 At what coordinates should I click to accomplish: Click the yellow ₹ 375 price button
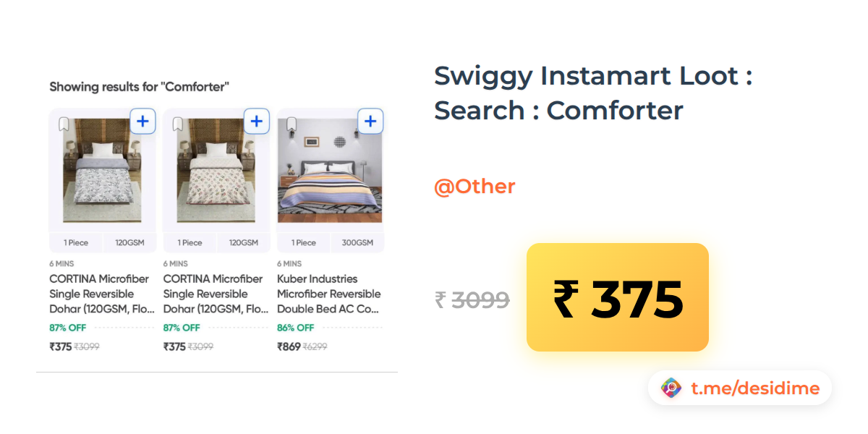pyautogui.click(x=617, y=297)
